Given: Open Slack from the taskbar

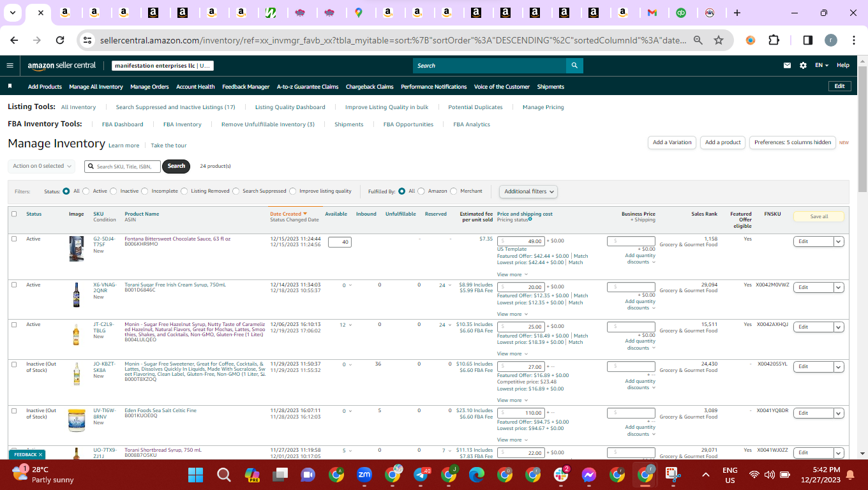Looking at the screenshot, I should (561, 475).
